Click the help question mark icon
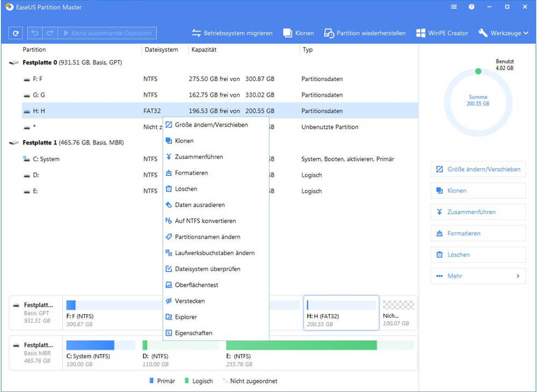The height and width of the screenshot is (392, 537). click(471, 7)
